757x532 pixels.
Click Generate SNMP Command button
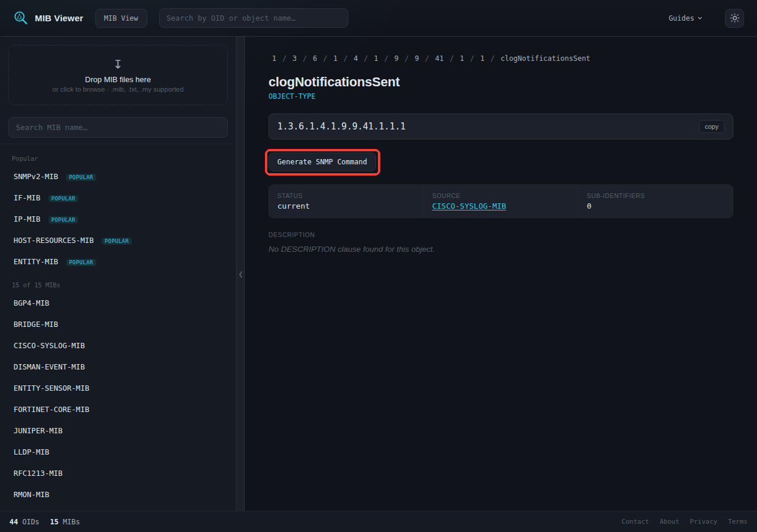(322, 162)
